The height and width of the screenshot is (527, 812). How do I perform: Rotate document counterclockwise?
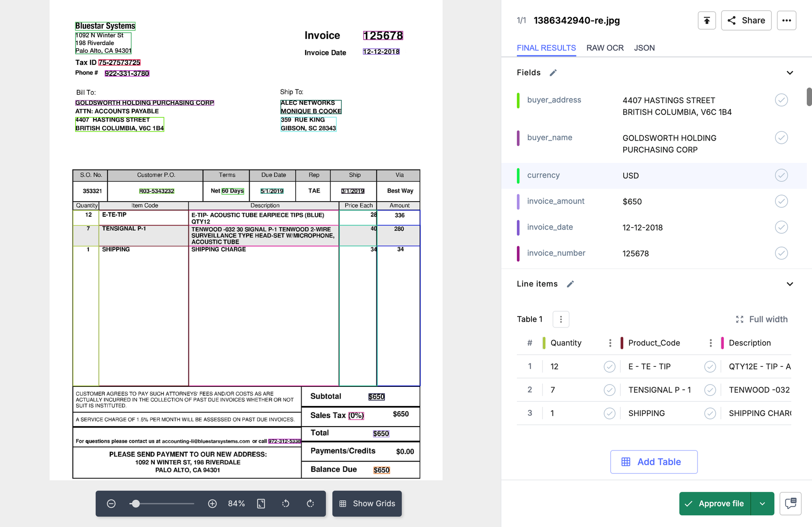286,504
